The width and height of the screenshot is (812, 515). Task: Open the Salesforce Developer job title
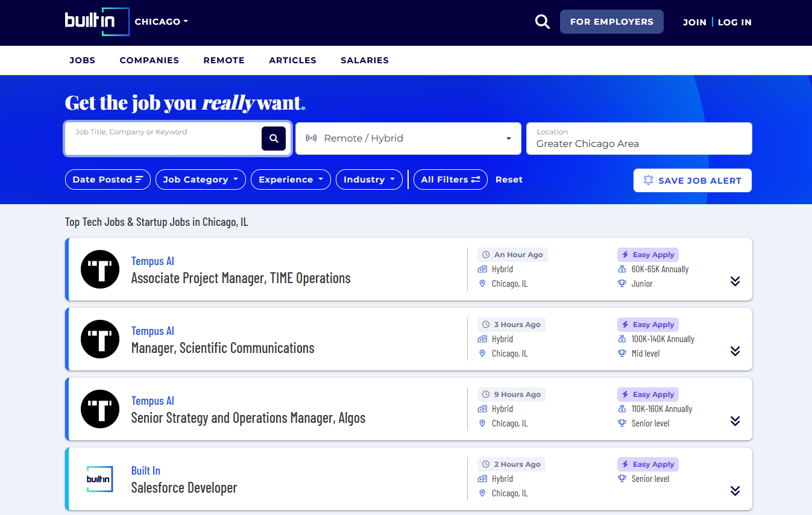pos(184,488)
